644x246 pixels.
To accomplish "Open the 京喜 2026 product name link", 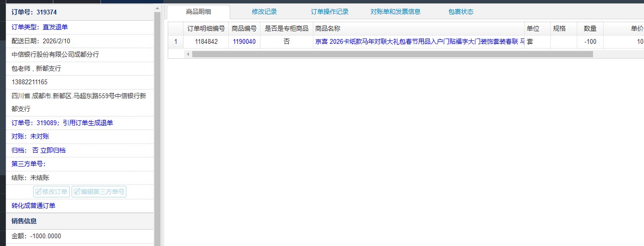I will 418,42.
